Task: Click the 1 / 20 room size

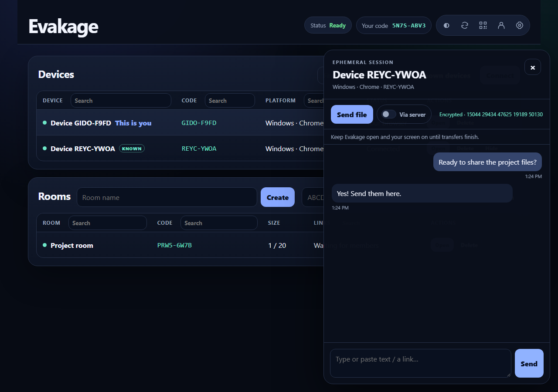Action: point(277,245)
